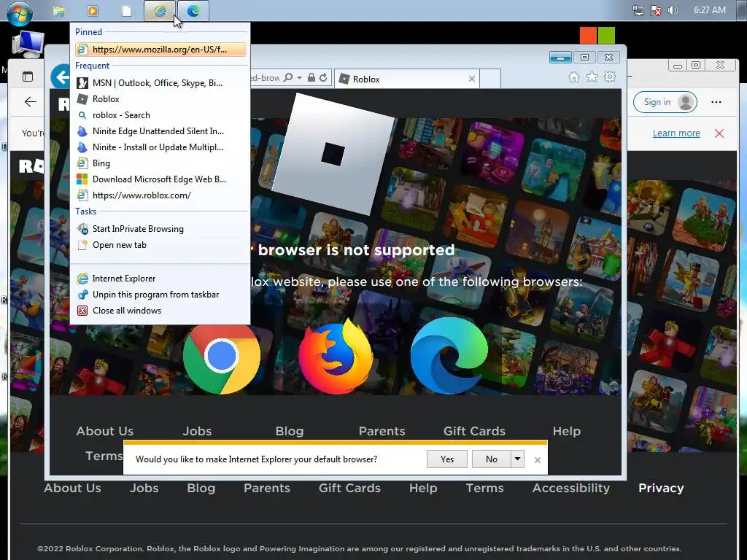Click Open new tab task

pos(160,245)
